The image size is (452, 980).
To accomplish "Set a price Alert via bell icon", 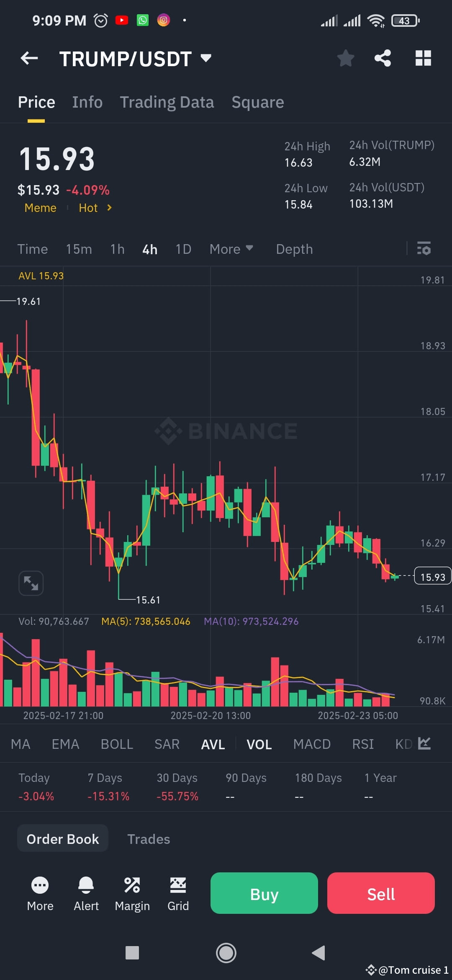I will point(86,885).
